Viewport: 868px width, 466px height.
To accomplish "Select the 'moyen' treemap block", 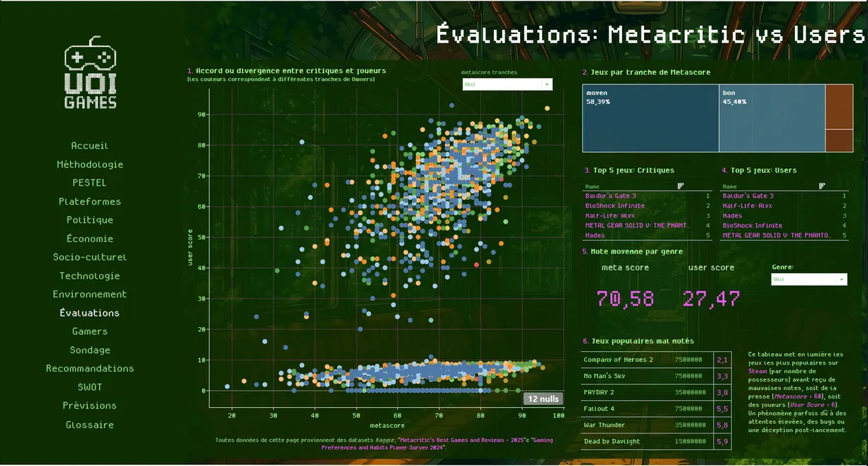I will 650,119.
